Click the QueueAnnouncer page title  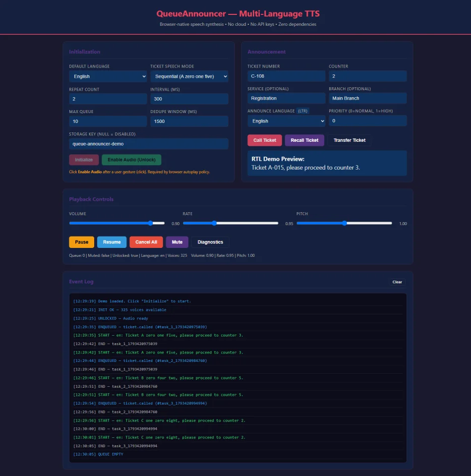point(238,14)
